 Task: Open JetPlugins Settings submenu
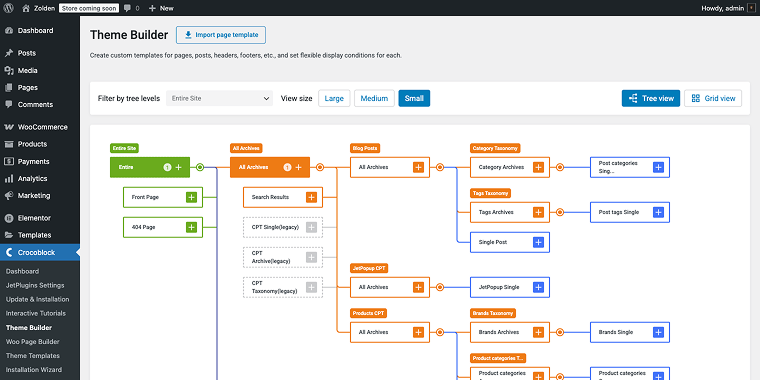point(35,285)
